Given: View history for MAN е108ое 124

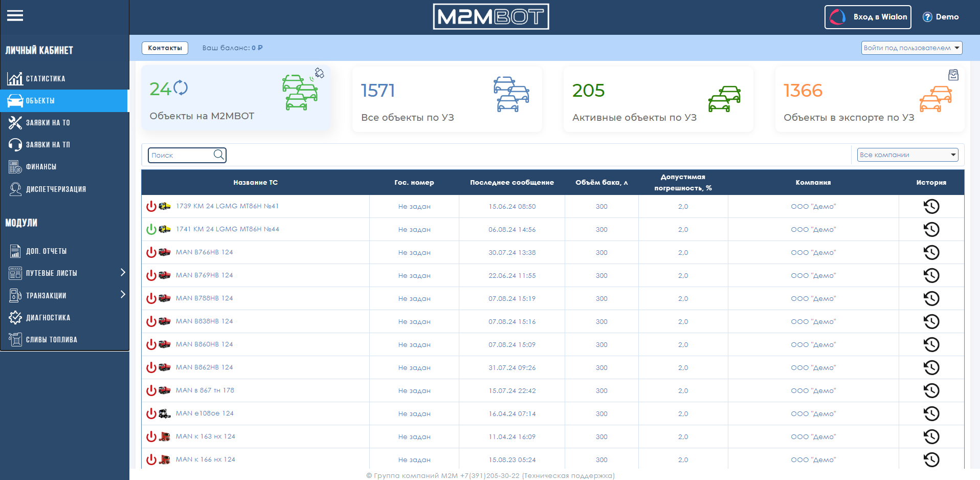Looking at the screenshot, I should point(931,413).
